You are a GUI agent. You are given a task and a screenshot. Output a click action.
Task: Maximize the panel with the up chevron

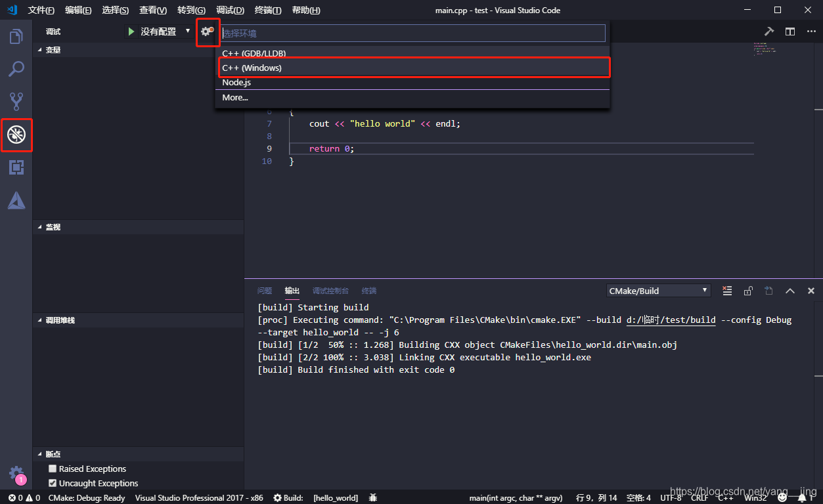click(x=790, y=291)
